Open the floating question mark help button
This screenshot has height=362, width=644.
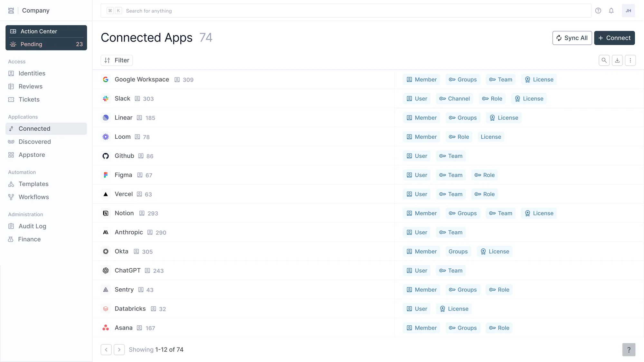click(629, 350)
